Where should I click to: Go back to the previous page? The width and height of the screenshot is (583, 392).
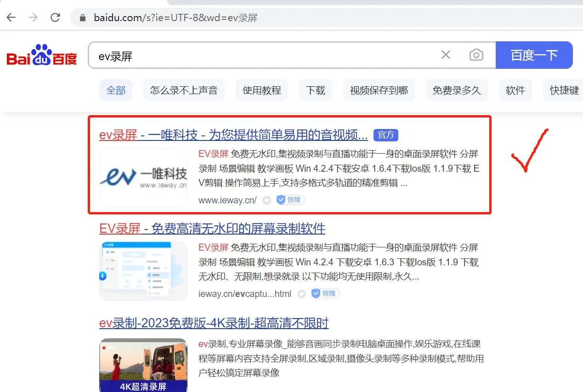(x=11, y=18)
